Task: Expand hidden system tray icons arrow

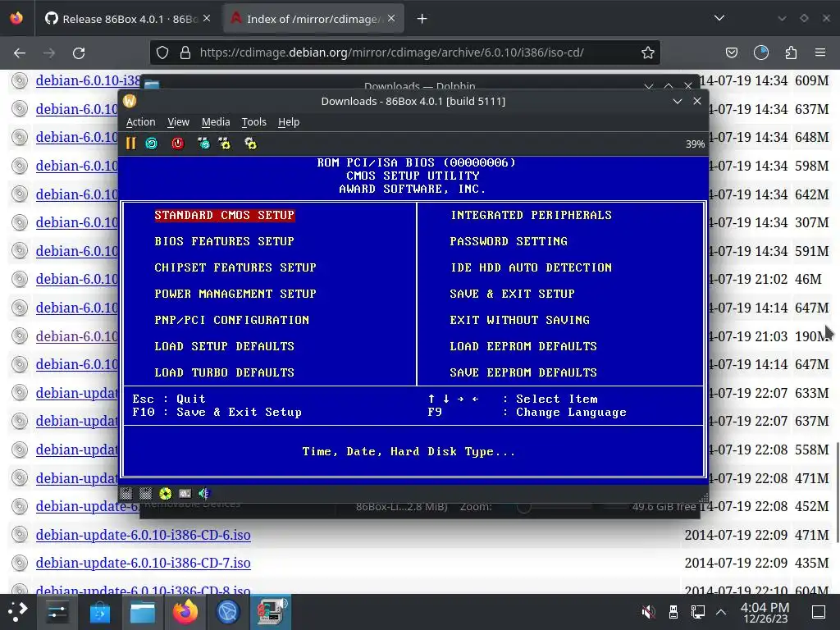Action: point(721,612)
